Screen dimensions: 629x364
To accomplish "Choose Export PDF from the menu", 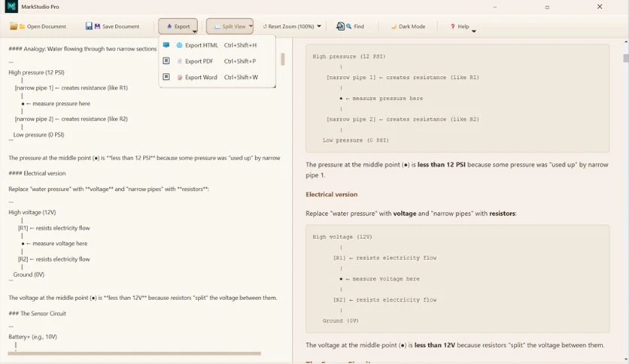I will point(217,62).
